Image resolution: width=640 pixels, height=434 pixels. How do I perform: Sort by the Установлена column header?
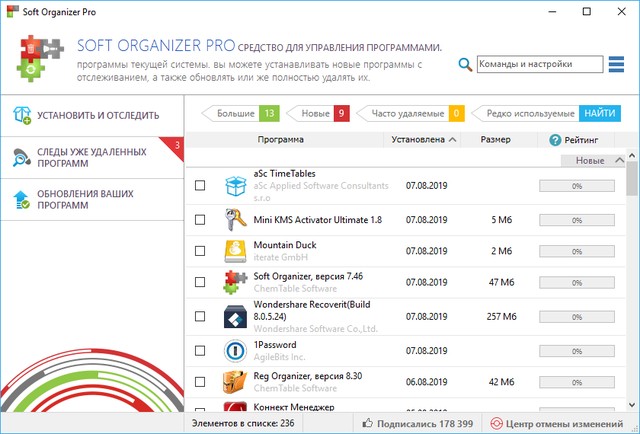[x=422, y=140]
